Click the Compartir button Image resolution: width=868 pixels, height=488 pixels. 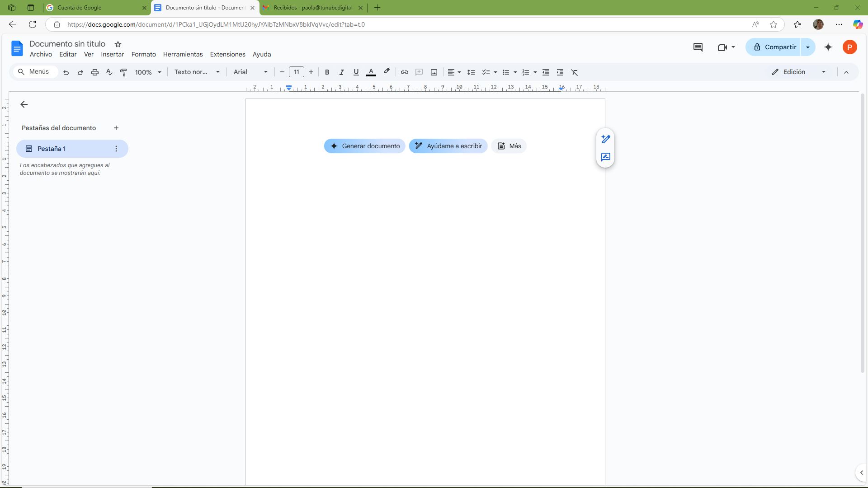coord(774,47)
